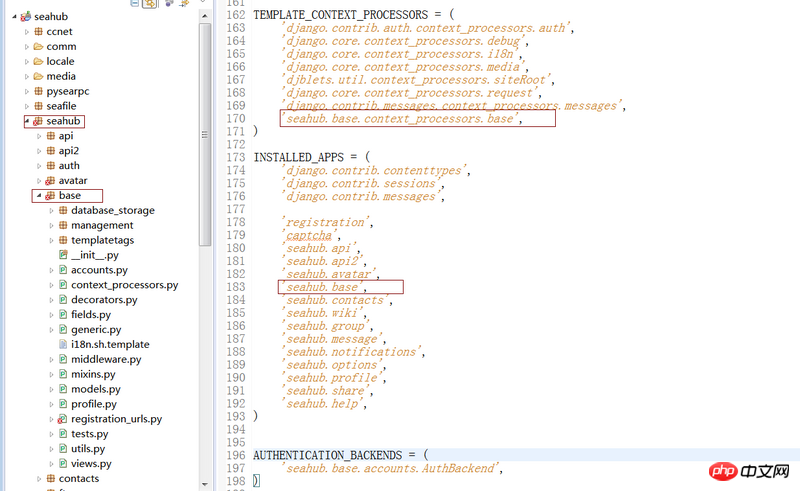
Task: Click the comm folder icon
Action: tap(38, 46)
